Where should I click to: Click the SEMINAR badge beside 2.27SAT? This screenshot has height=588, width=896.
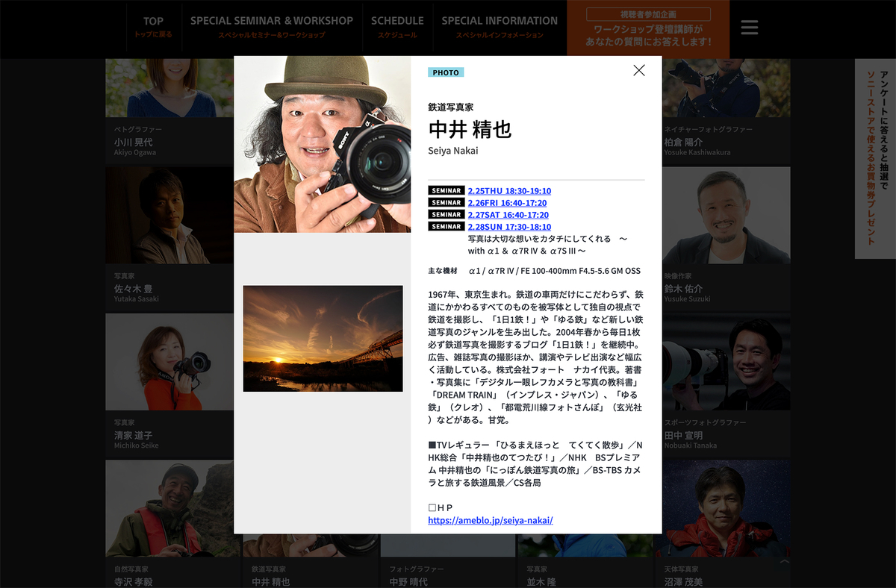click(x=447, y=215)
